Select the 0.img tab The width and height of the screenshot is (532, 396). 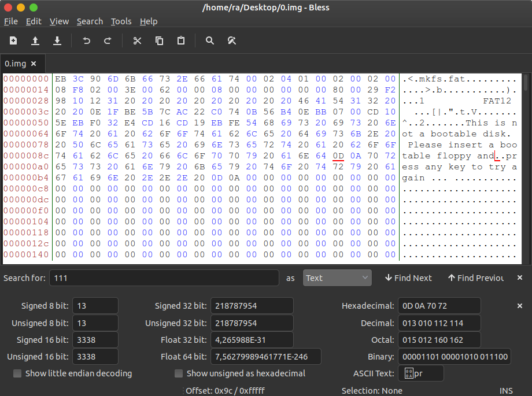click(x=15, y=64)
